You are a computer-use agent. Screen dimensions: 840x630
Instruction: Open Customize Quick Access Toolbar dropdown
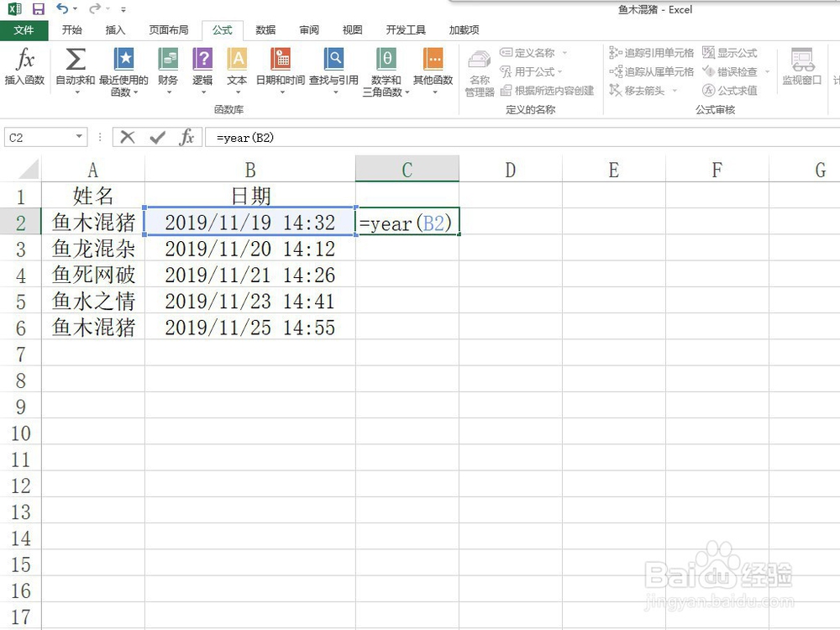tap(123, 9)
